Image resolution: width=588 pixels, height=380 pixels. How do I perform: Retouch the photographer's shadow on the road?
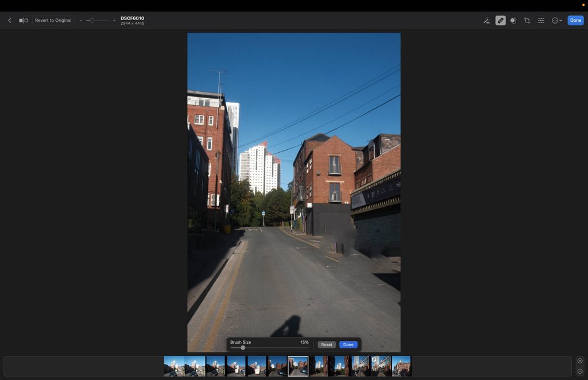click(289, 327)
